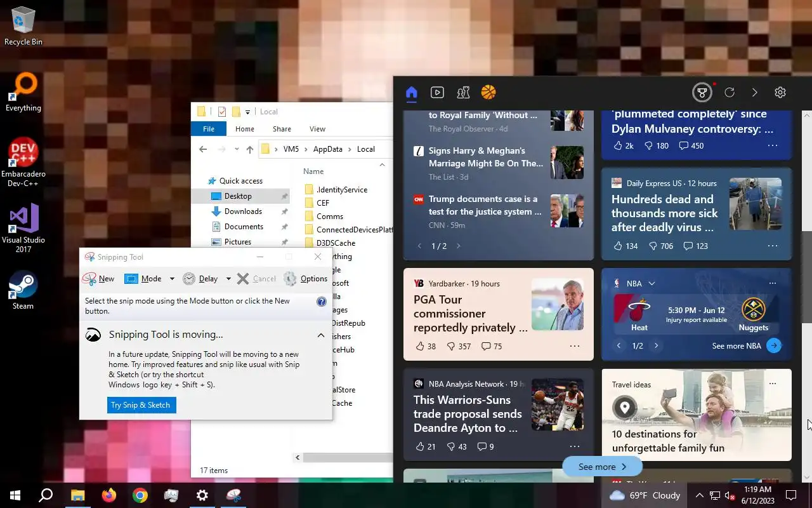The width and height of the screenshot is (812, 508).
Task: Open comments on Daily Express story
Action: [696, 246]
